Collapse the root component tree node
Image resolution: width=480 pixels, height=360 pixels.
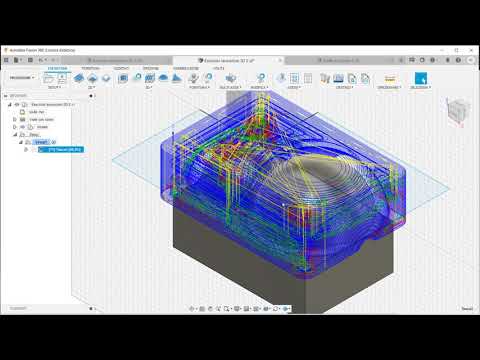10,105
